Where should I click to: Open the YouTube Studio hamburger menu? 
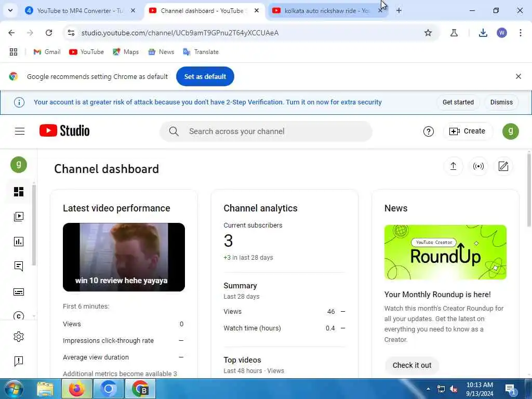[x=20, y=131]
